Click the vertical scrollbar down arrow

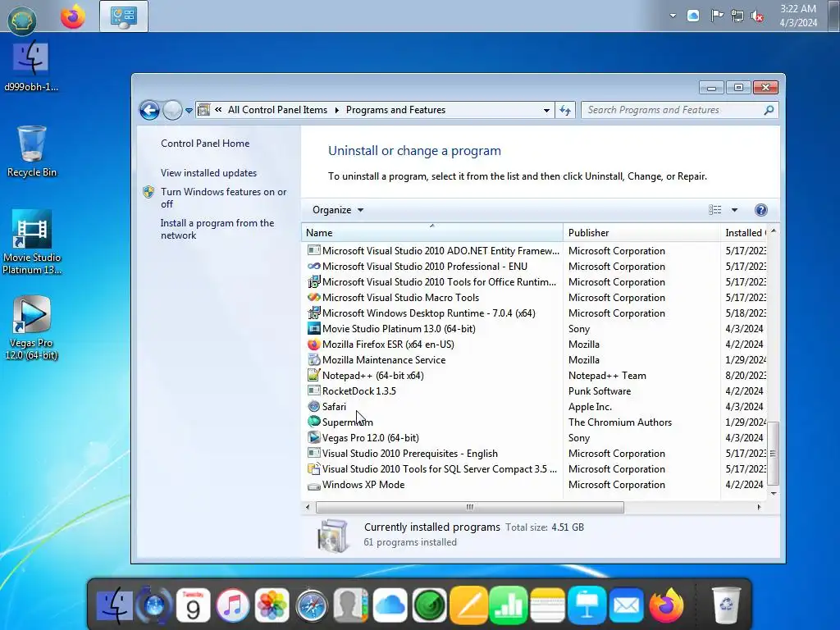(774, 493)
